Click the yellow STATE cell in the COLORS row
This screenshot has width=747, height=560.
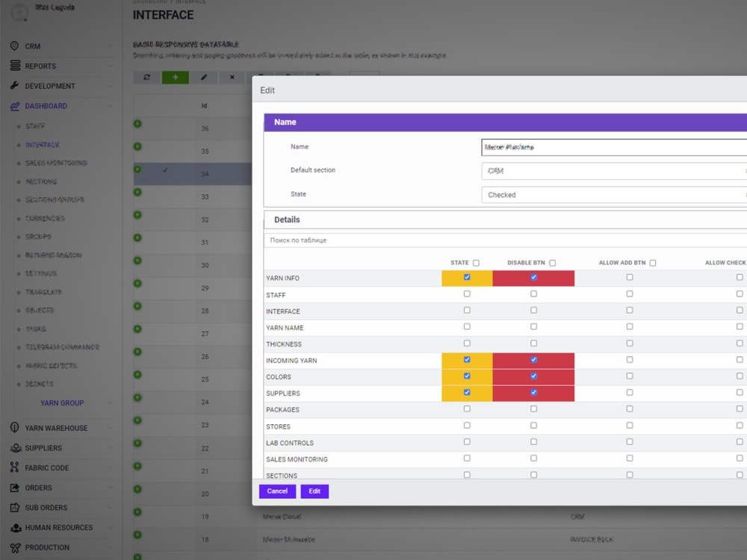[466, 377]
